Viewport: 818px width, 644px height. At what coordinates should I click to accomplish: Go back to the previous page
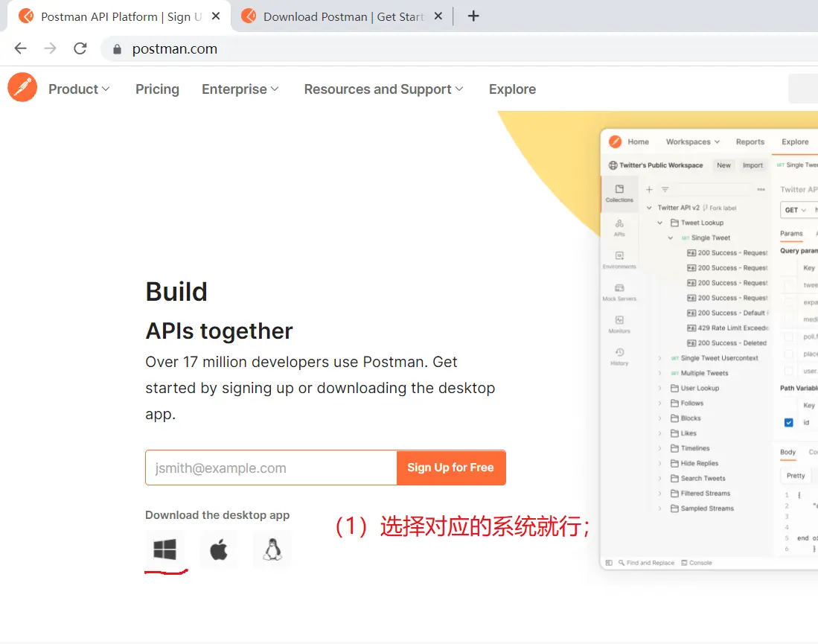[20, 48]
